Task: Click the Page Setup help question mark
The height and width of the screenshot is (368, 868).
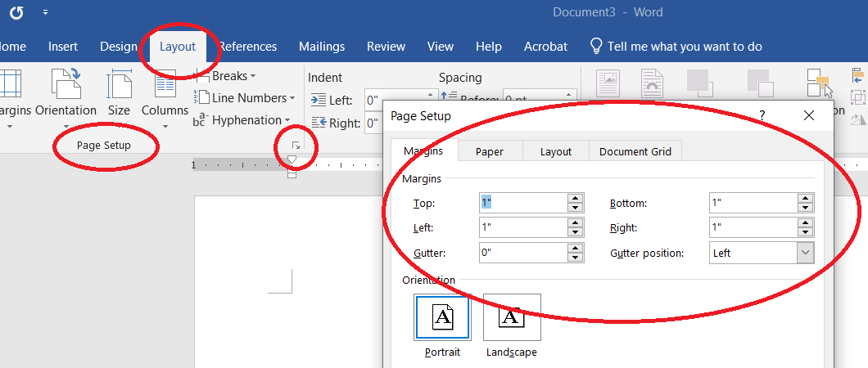Action: 762,116
